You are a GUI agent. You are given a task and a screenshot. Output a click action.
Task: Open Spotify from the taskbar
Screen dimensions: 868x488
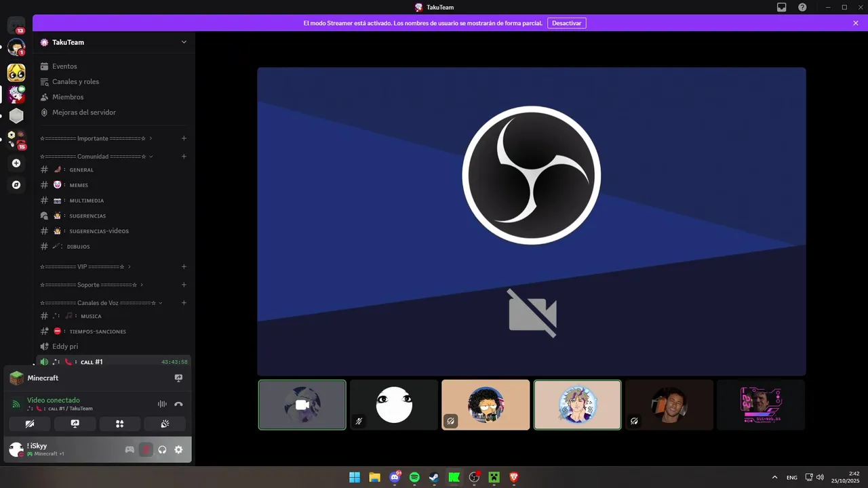point(414,477)
